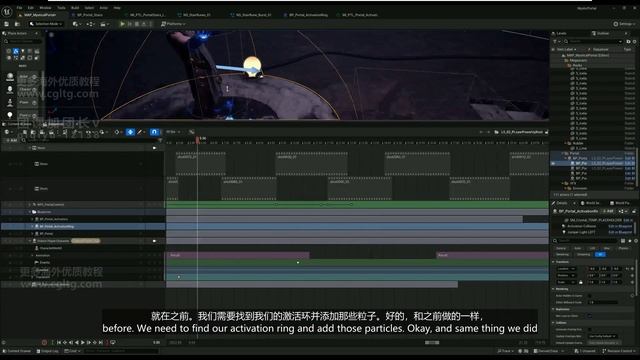Click the Sequencer camera creation icon
Screen dimensions: 640x360
pyautogui.click(x=42, y=132)
